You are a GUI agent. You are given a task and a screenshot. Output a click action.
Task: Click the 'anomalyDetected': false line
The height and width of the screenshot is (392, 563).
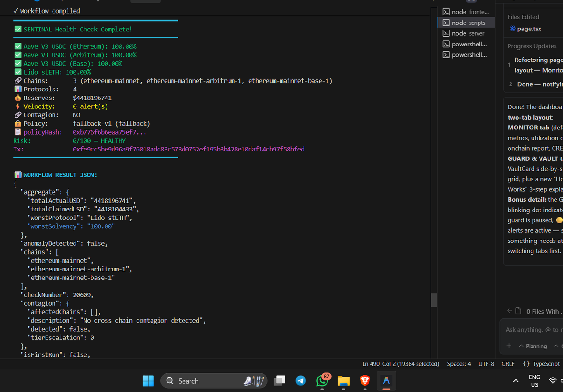tap(64, 244)
